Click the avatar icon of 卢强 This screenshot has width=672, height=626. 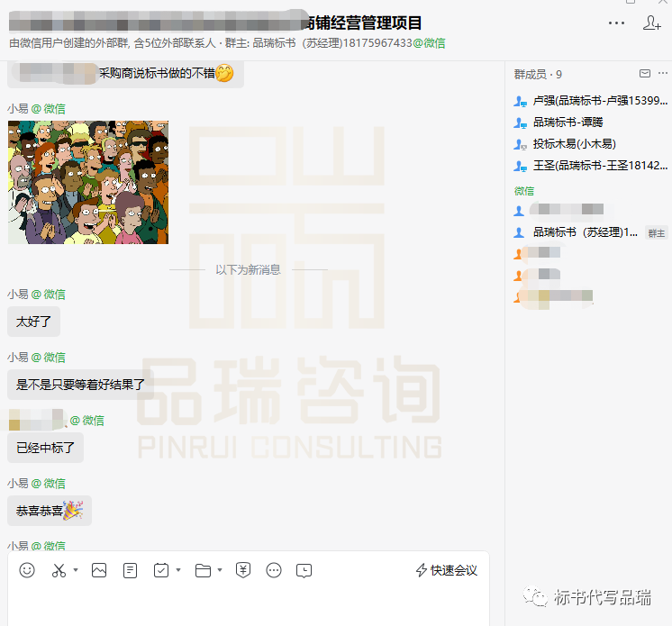(520, 102)
